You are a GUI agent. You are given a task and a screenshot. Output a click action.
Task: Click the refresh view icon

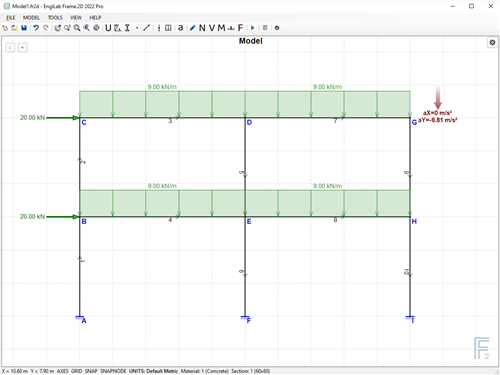pyautogui.click(x=57, y=28)
